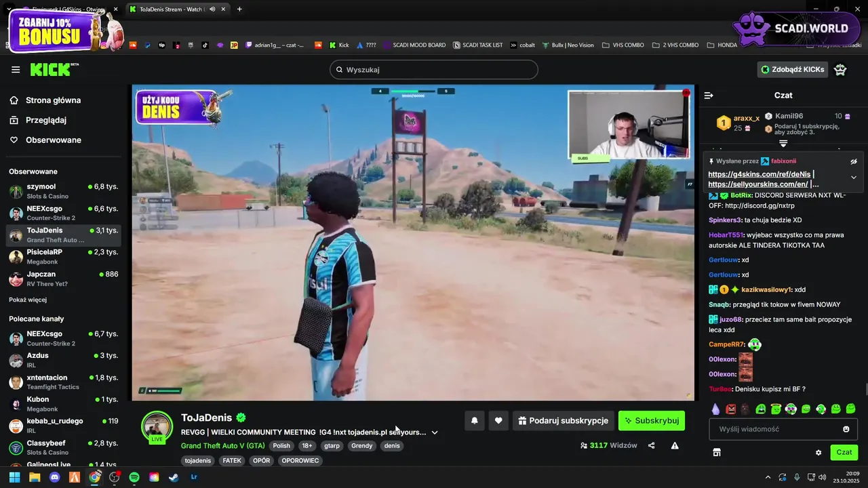Open Spotify from the taskbar
Viewport: 868px width, 488px height.
click(134, 477)
